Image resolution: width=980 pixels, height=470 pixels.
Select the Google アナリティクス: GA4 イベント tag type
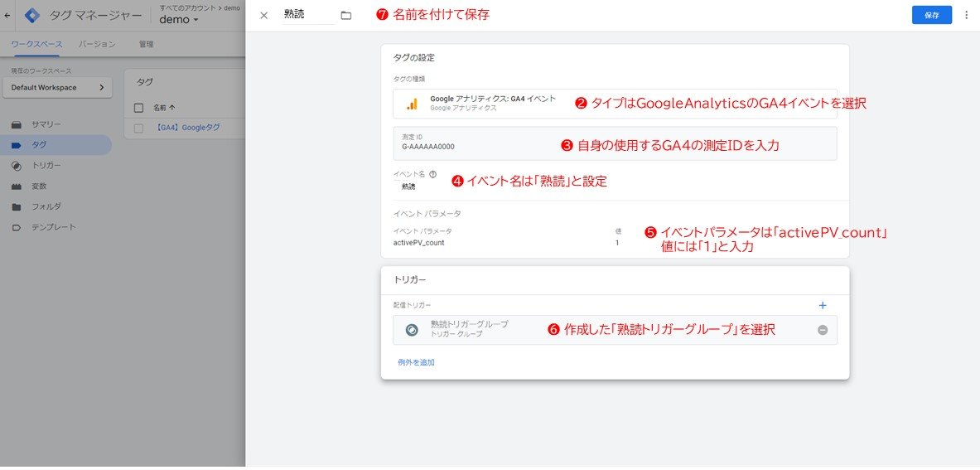pos(615,104)
